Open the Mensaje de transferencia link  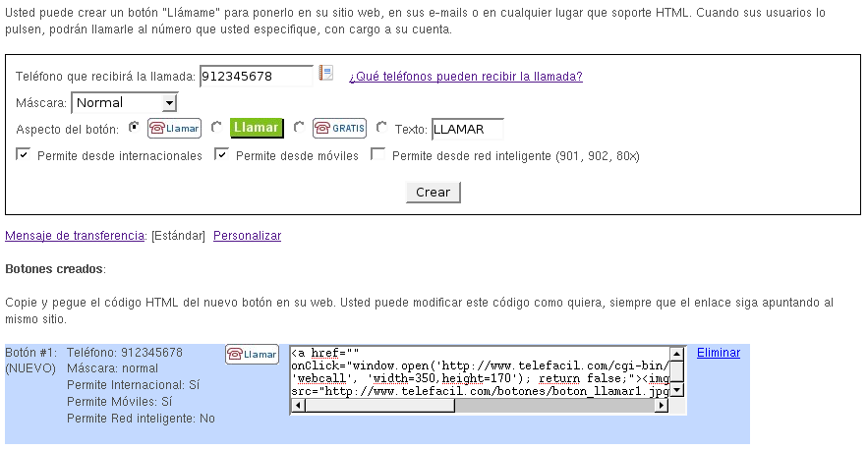pyautogui.click(x=75, y=236)
